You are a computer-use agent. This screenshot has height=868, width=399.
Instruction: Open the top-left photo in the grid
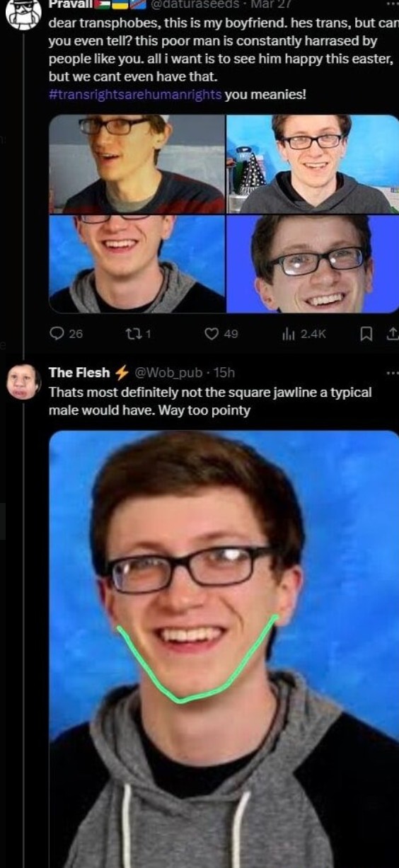click(137, 164)
